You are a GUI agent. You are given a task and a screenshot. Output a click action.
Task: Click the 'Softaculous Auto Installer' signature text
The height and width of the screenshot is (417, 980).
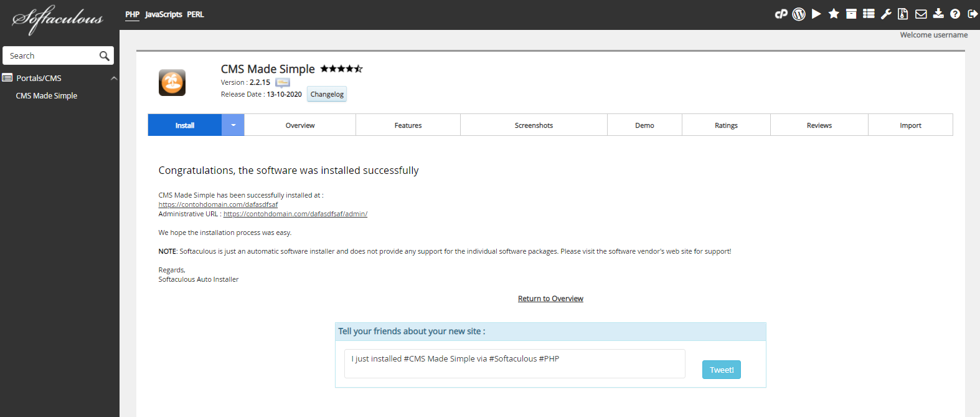(198, 279)
